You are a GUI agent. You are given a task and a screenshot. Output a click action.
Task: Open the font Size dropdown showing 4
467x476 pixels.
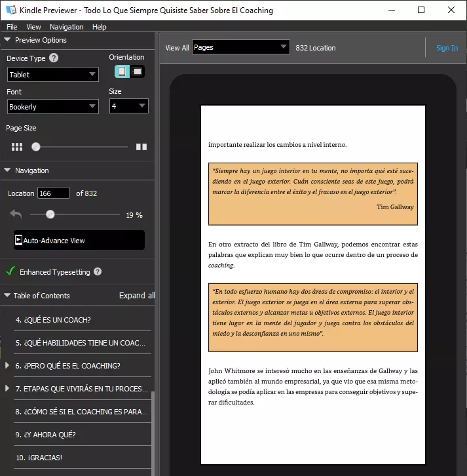point(129,106)
